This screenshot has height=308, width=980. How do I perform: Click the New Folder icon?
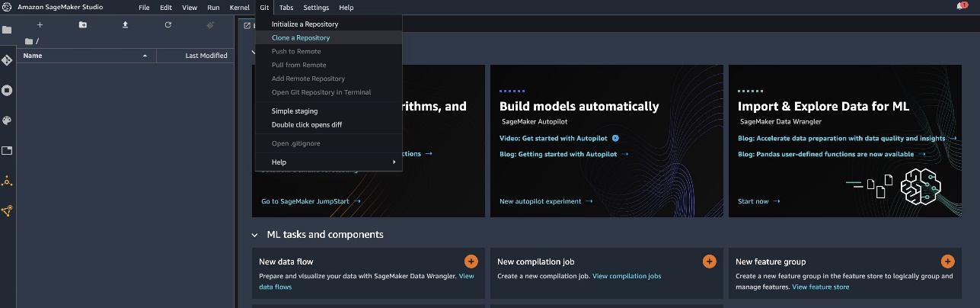[82, 24]
